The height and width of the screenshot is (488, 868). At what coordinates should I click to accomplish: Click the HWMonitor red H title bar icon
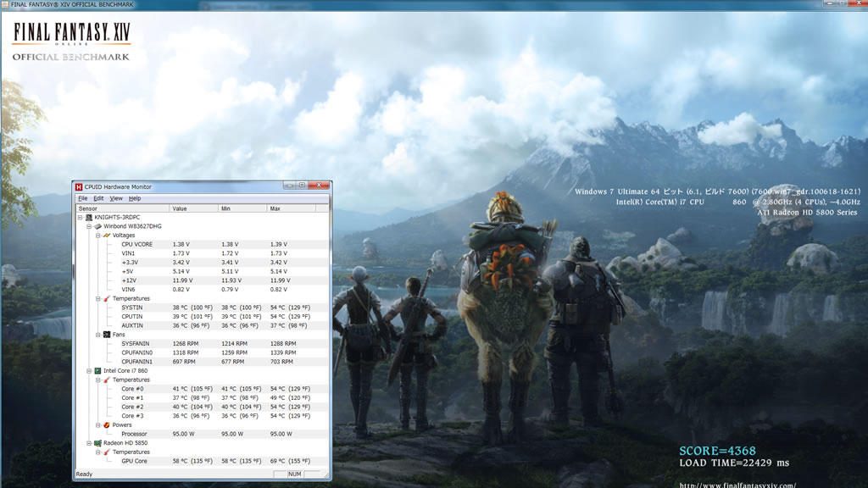click(79, 187)
